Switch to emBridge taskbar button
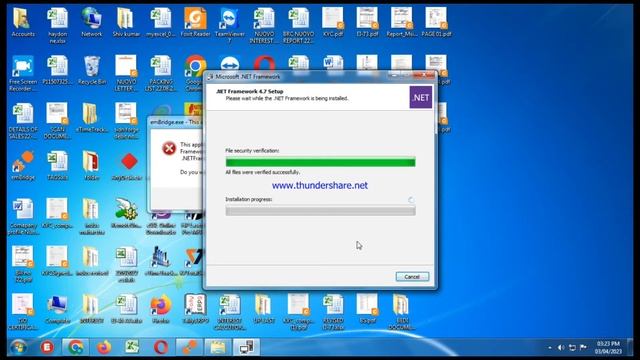 pos(189,347)
